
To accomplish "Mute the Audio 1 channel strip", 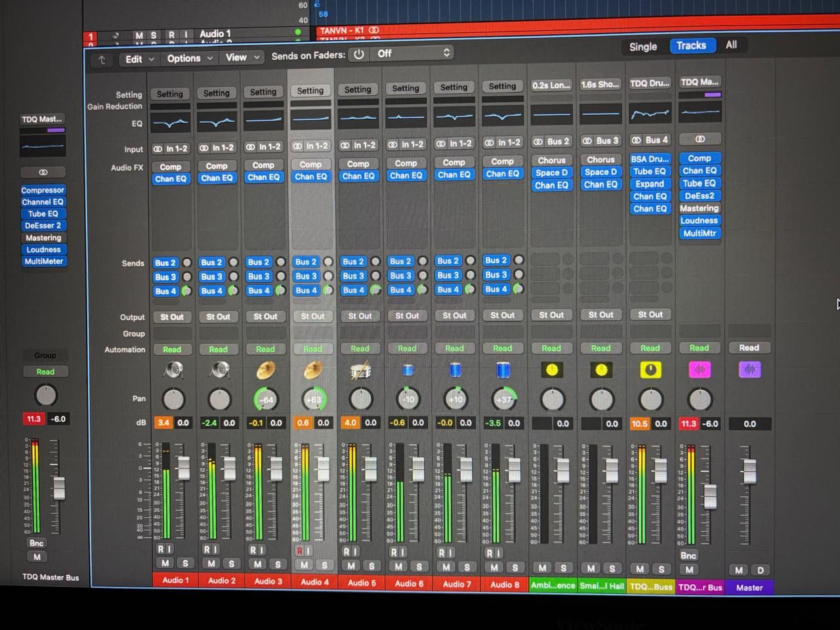I will tap(165, 563).
